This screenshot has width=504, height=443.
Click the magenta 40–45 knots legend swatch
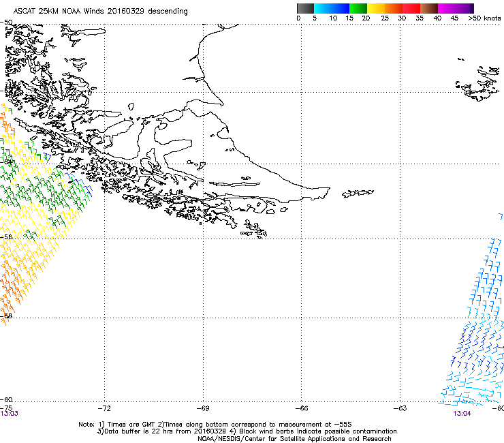[447, 8]
